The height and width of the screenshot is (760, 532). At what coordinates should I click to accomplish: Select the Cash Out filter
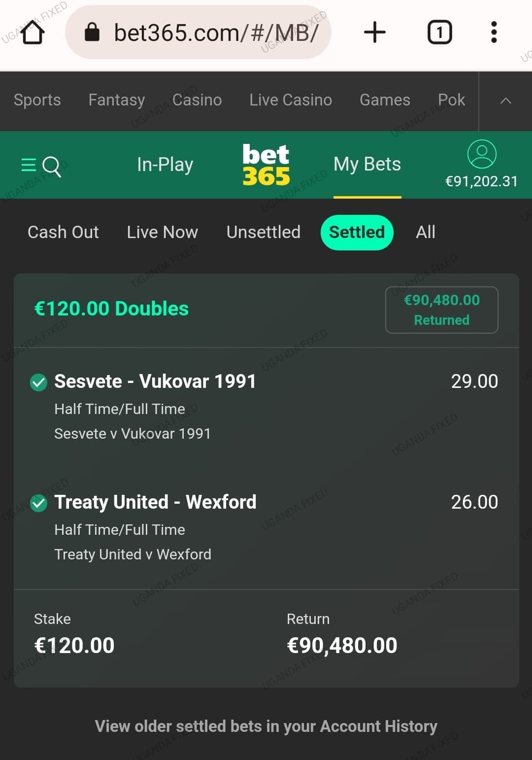pos(63,232)
